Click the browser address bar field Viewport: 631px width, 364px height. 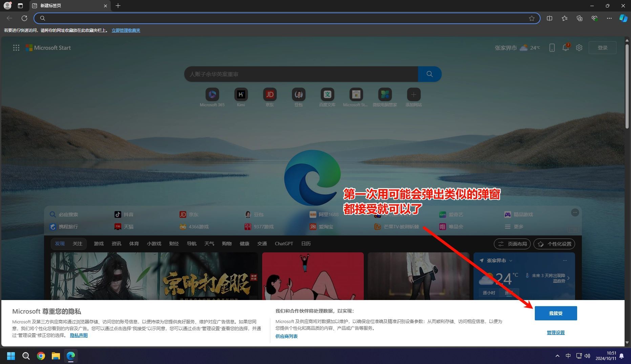coord(285,18)
